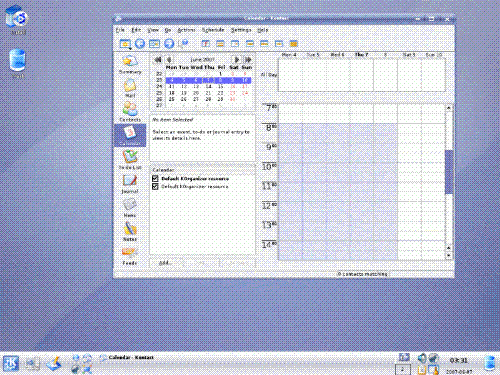Open the Settings menu
500x375 pixels.
coord(241,30)
